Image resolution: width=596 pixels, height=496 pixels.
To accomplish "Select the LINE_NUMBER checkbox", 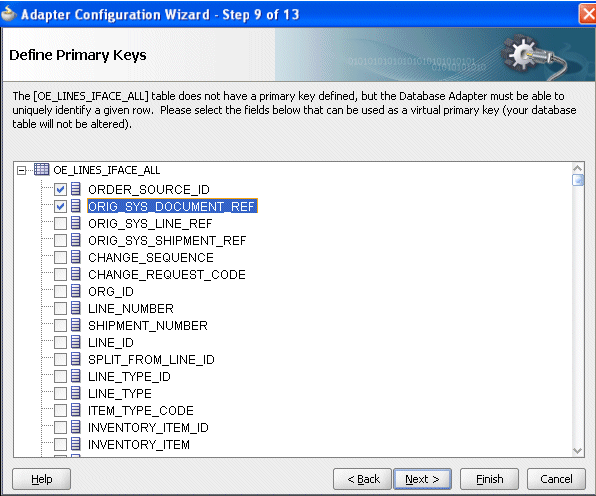I will [60, 308].
